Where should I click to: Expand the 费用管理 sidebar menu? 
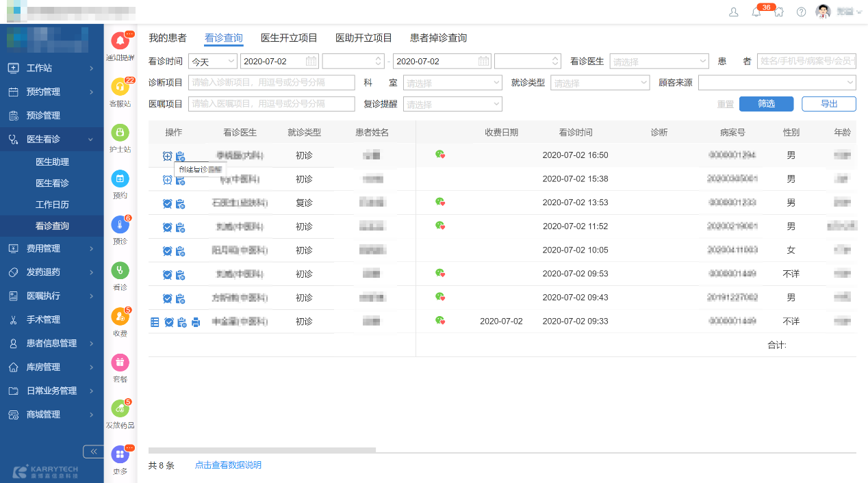click(x=51, y=248)
